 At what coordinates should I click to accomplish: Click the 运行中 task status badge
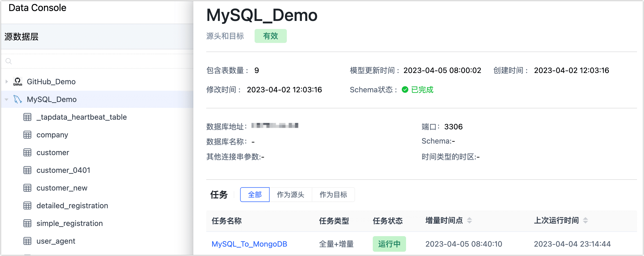[x=389, y=244]
